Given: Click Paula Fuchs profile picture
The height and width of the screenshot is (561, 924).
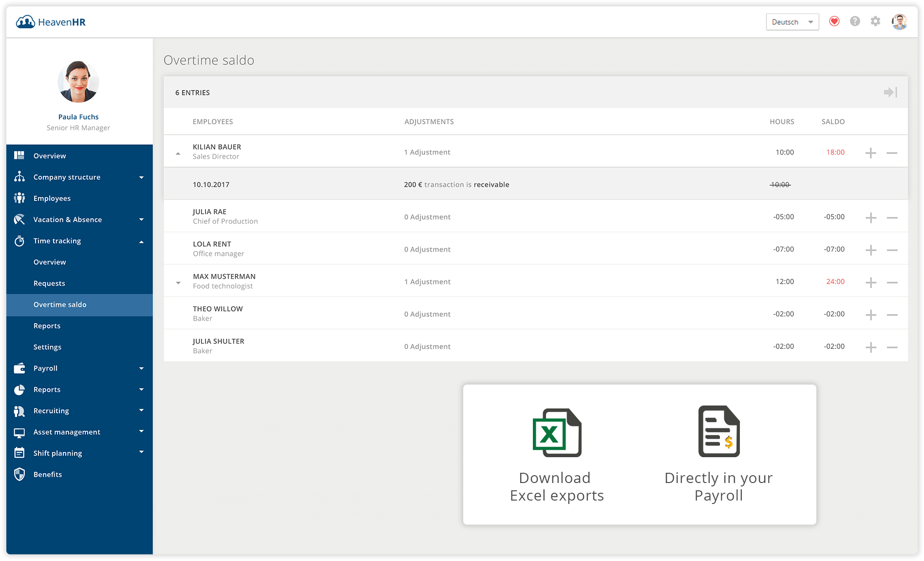Looking at the screenshot, I should [78, 82].
